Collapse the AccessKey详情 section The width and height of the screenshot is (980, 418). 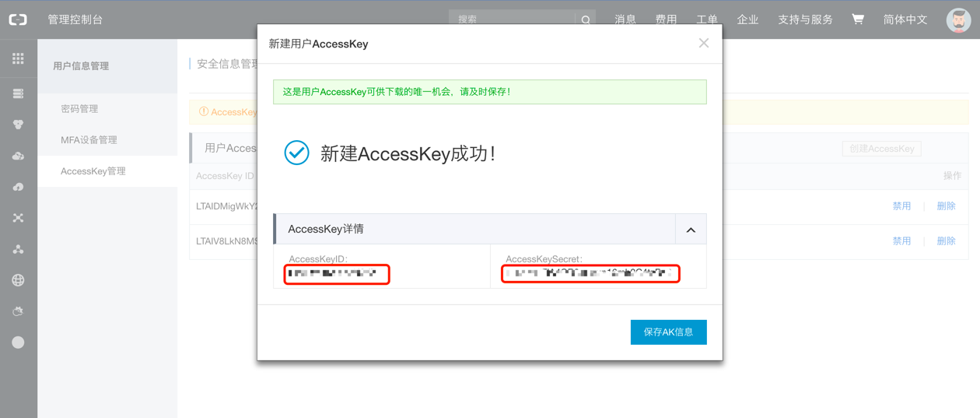(x=691, y=230)
